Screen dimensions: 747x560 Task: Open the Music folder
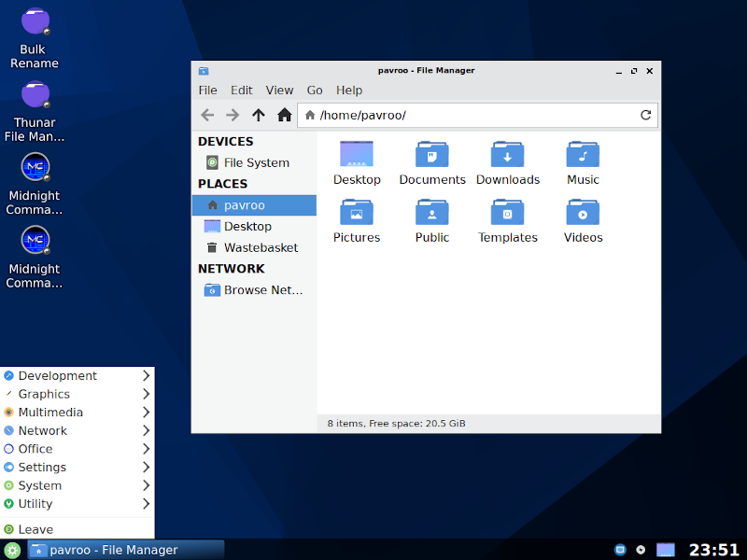click(583, 163)
